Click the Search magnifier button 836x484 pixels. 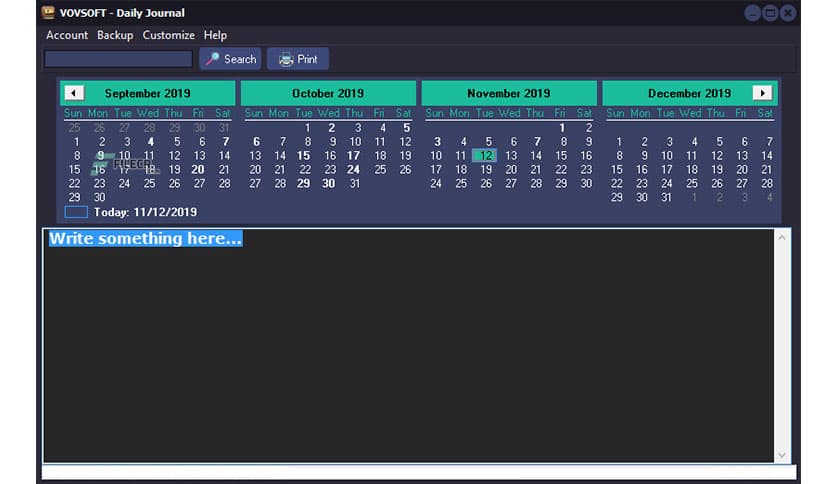point(230,59)
